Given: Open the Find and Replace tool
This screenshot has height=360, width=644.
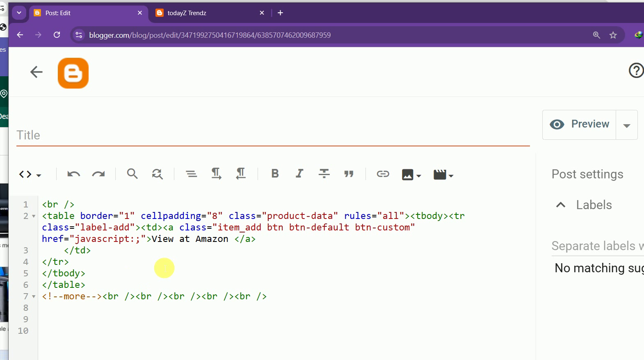Looking at the screenshot, I should 157,174.
